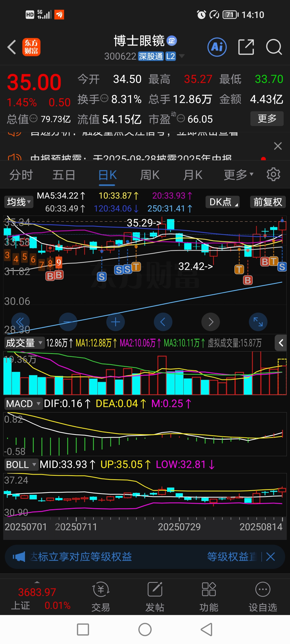Viewport: 290px width, 644px height.
Task: Tap UP:35.05 BOLL value
Action: tap(125, 464)
